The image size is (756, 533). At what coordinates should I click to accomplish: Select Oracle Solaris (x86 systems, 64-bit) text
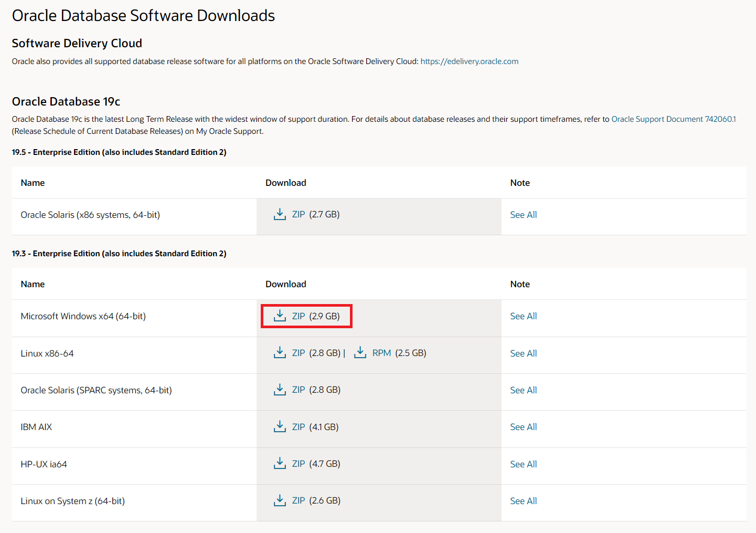click(90, 215)
